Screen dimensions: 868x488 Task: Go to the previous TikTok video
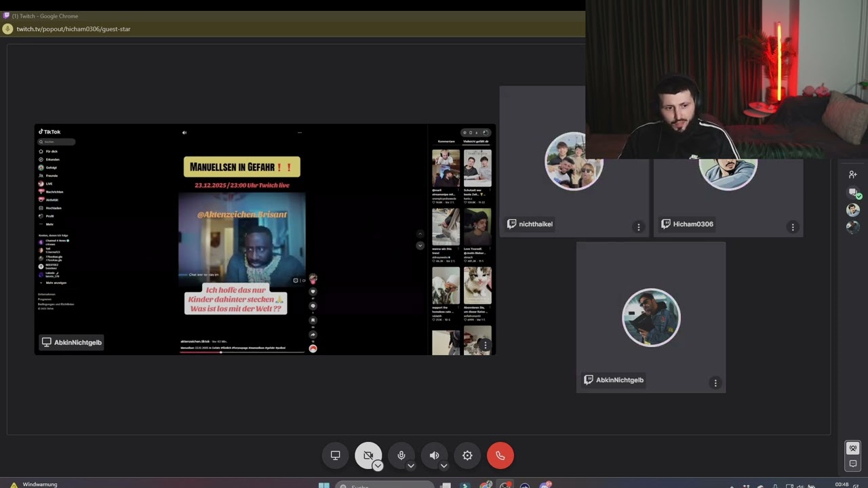pos(420,234)
